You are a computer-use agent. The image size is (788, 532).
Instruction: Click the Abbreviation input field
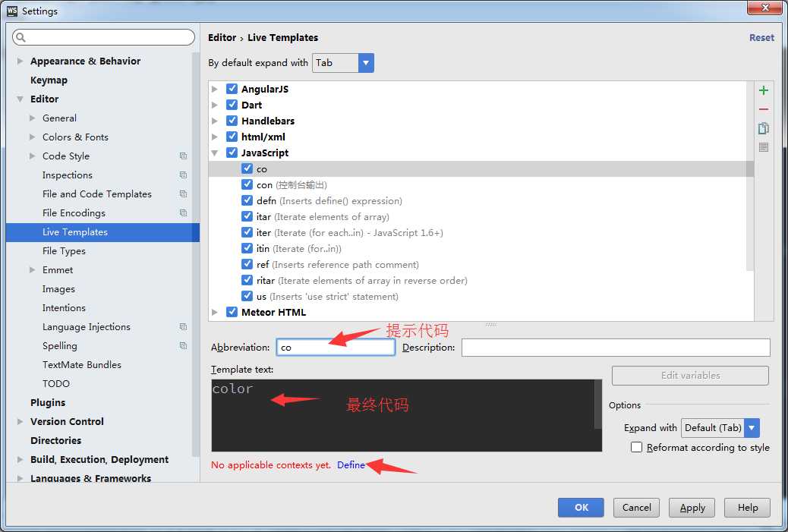(x=336, y=347)
